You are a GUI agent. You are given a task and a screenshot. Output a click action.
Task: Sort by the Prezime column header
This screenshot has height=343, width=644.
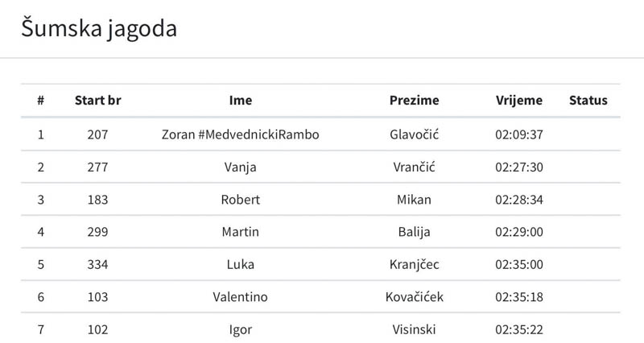point(415,101)
